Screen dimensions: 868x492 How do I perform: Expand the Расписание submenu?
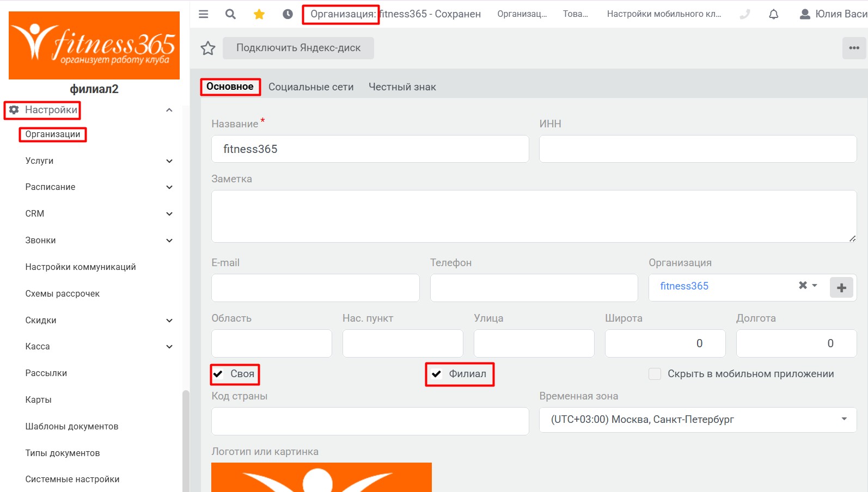click(169, 187)
